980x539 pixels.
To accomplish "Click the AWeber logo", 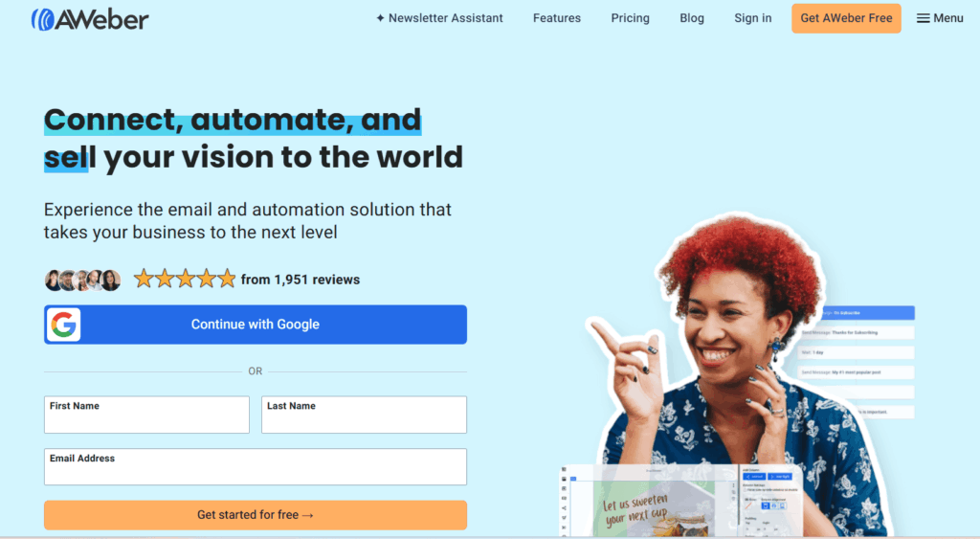I will tap(90, 19).
